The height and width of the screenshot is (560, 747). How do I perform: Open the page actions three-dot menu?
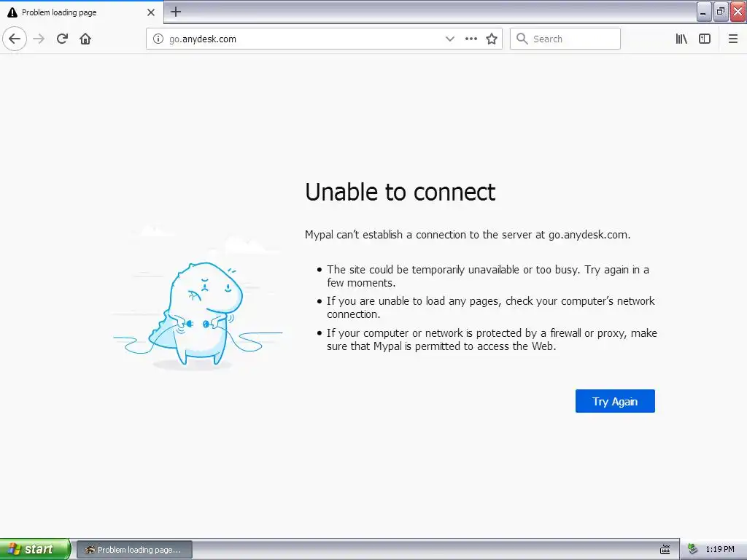point(471,39)
